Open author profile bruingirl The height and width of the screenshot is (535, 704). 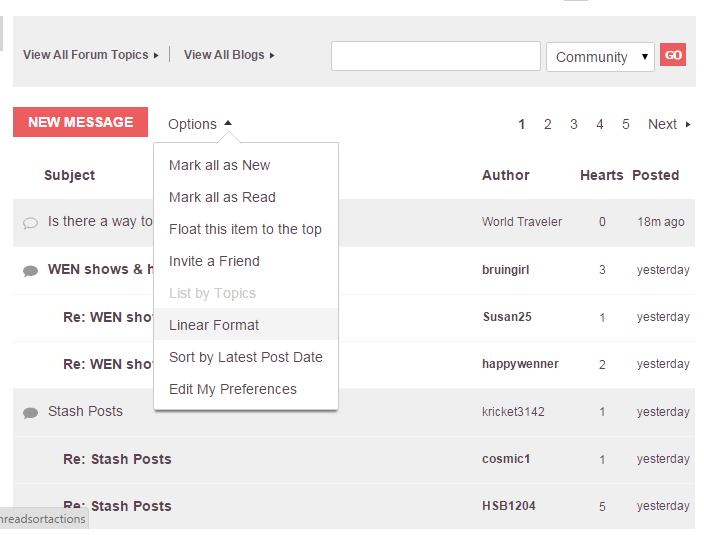[x=507, y=270]
